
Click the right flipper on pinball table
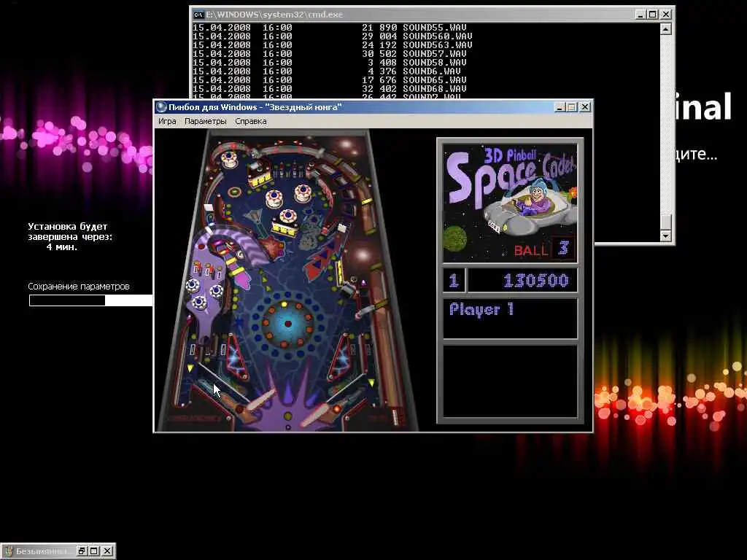pos(320,413)
